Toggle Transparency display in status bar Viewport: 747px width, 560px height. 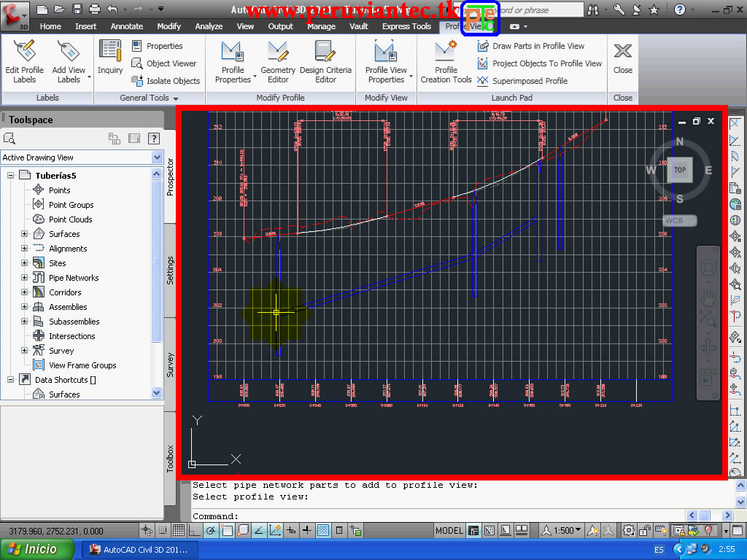323,530
